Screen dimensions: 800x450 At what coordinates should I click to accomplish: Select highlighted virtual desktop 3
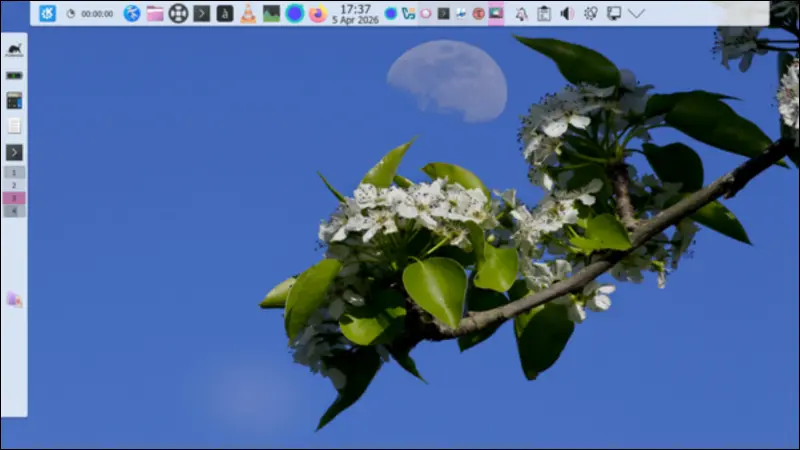(14, 198)
